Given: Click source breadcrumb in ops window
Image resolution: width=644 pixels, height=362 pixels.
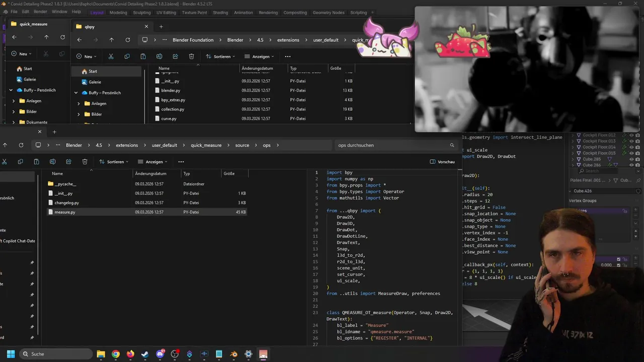Looking at the screenshot, I should (242, 145).
